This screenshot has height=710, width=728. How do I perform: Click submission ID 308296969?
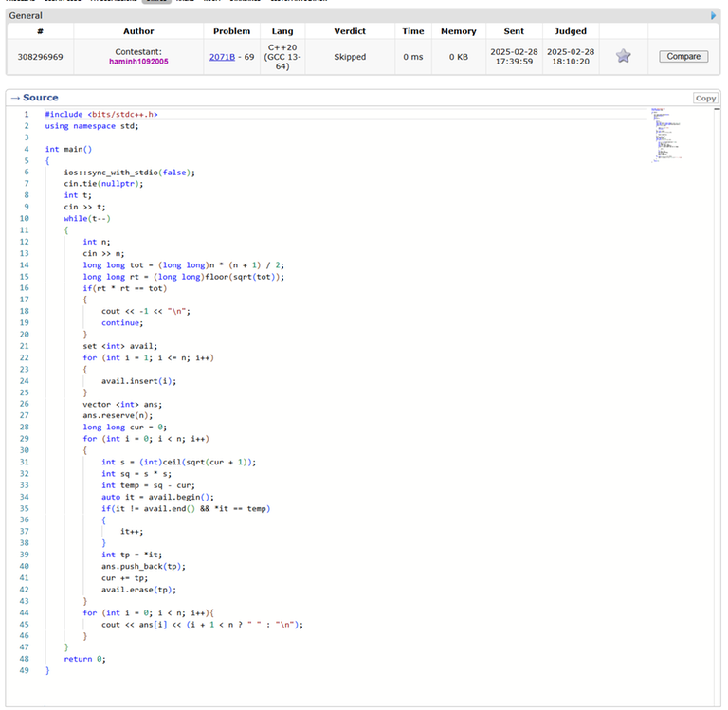(x=41, y=57)
